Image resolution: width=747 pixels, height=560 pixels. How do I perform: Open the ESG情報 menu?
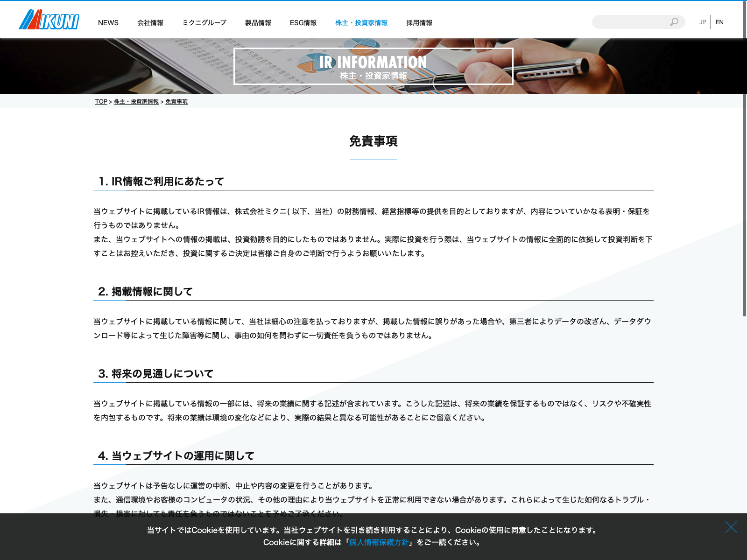click(303, 23)
